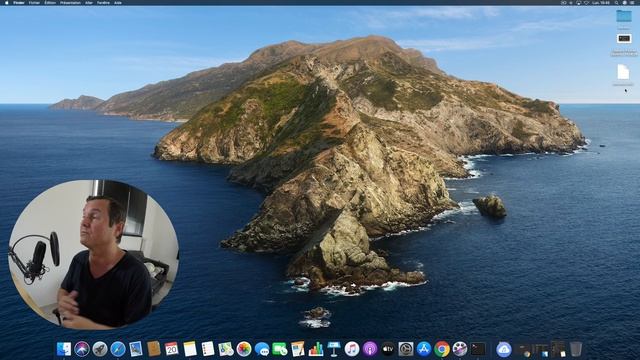Open the Aide menu
The width and height of the screenshot is (640, 360).
118,2
